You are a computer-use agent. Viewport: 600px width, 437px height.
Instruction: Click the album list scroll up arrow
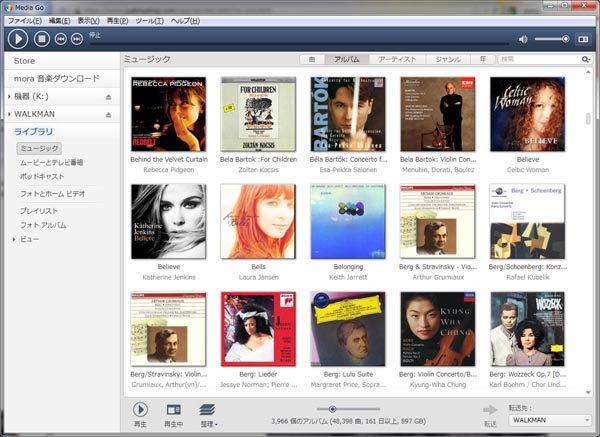[588, 72]
